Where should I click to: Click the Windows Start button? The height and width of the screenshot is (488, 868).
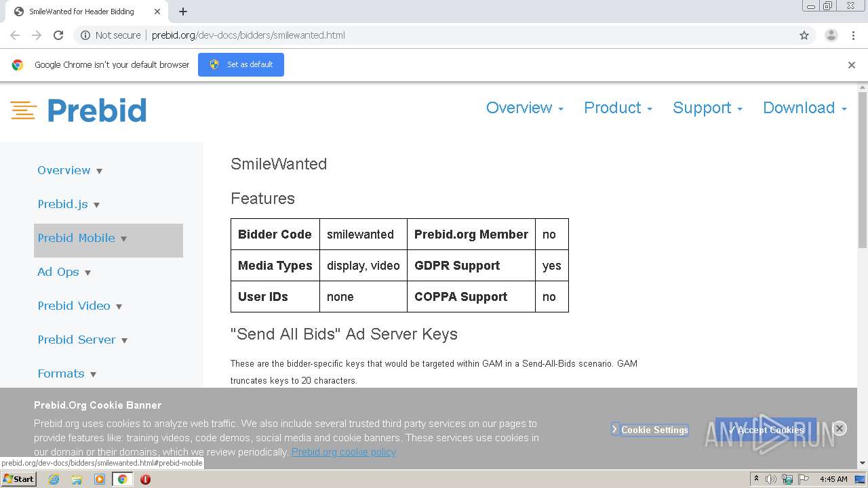click(x=19, y=479)
